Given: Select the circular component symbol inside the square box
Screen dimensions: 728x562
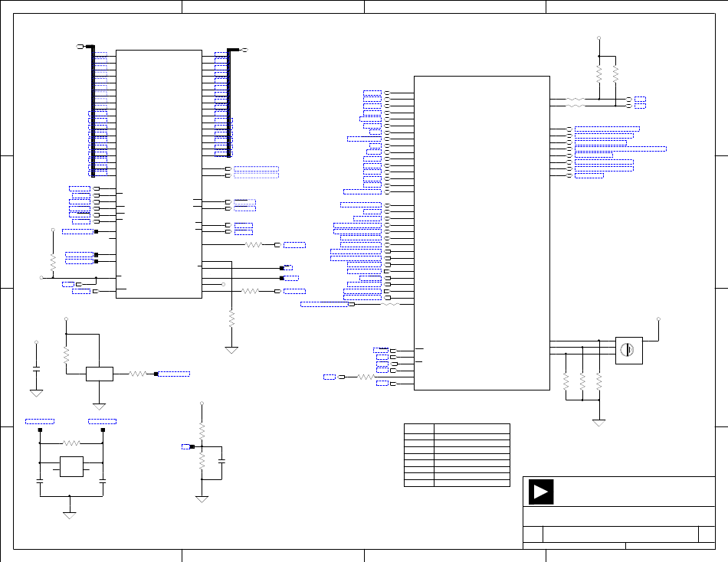Looking at the screenshot, I should [x=627, y=350].
